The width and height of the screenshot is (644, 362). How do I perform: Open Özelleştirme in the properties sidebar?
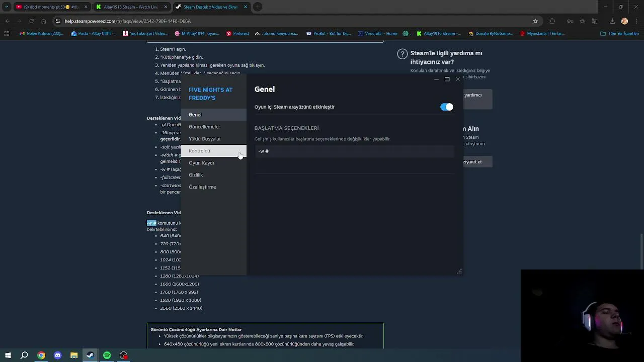click(213, 187)
